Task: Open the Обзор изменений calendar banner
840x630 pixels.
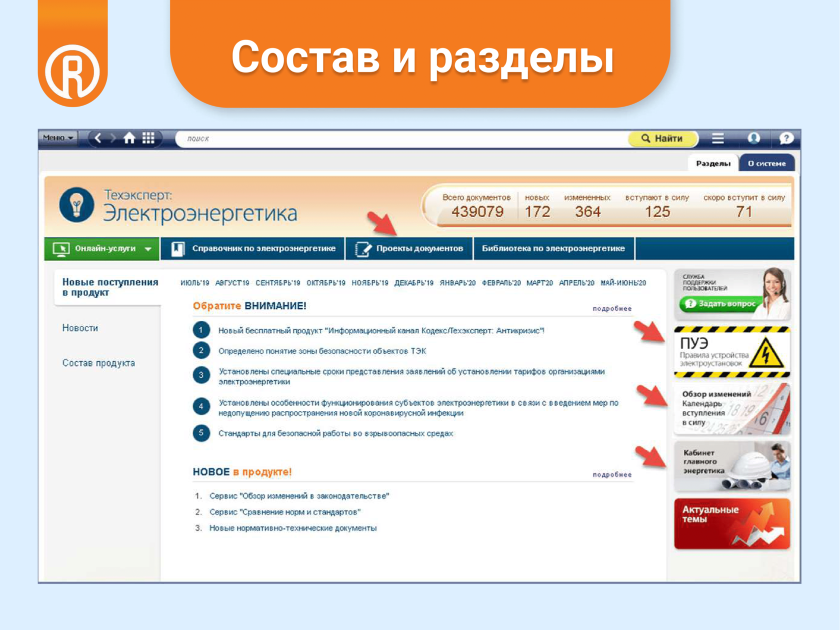Action: (732, 409)
